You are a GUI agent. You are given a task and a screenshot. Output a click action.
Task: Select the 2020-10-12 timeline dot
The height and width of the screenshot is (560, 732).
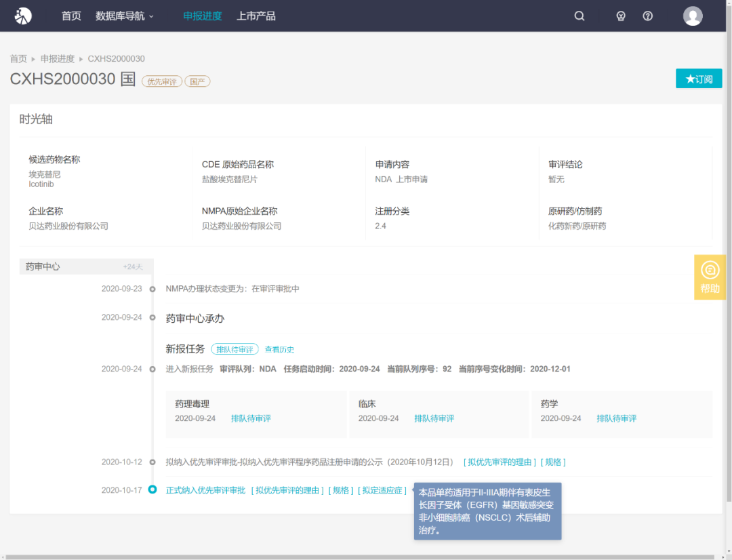152,462
